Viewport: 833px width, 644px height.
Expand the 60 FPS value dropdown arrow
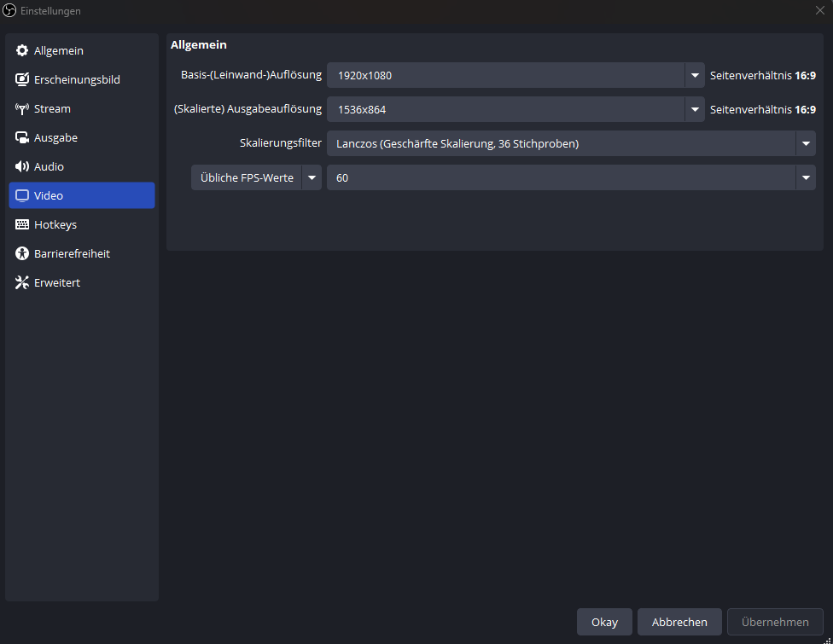(805, 177)
